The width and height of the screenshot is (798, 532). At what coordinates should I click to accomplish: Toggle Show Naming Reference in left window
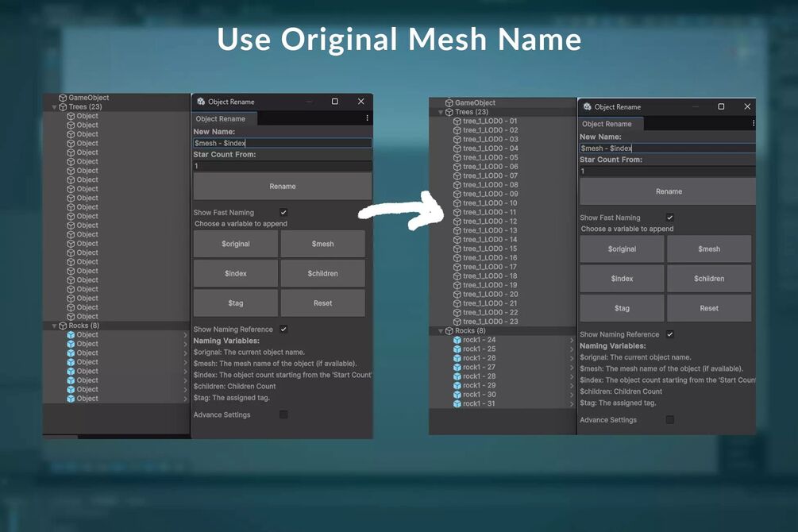coord(283,330)
